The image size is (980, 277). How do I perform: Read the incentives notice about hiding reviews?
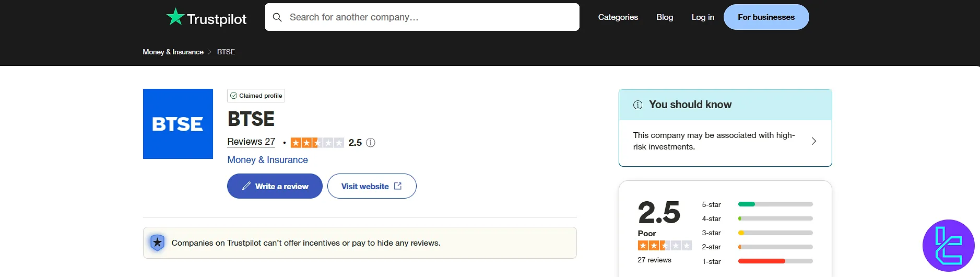point(306,243)
